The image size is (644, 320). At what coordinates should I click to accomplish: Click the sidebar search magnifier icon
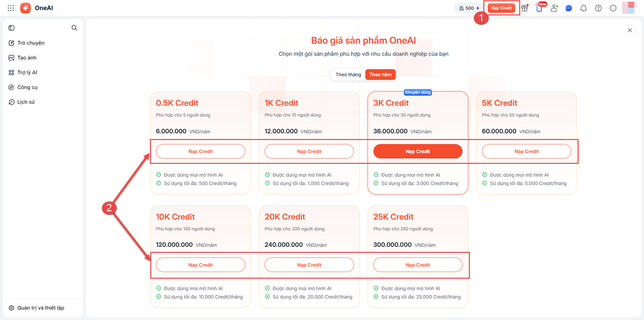tap(74, 28)
